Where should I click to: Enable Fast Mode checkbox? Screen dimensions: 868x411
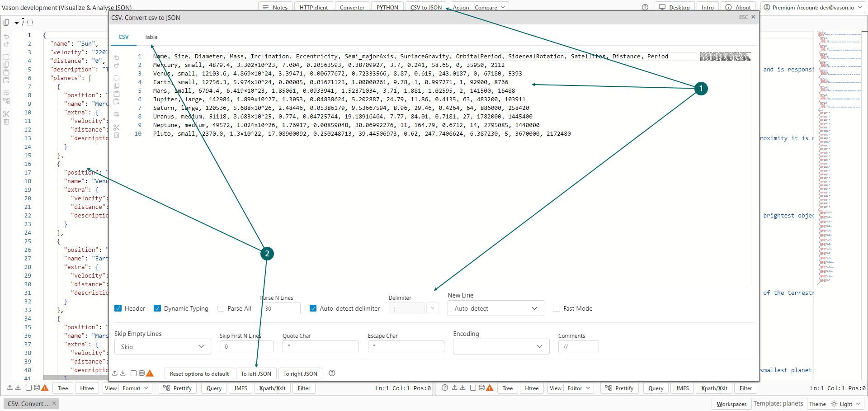557,308
